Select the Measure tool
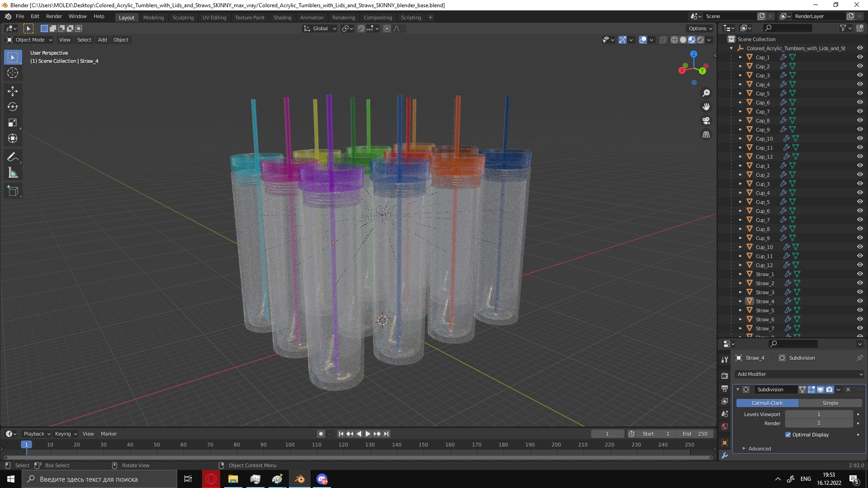This screenshot has width=868, height=488. point(13,173)
